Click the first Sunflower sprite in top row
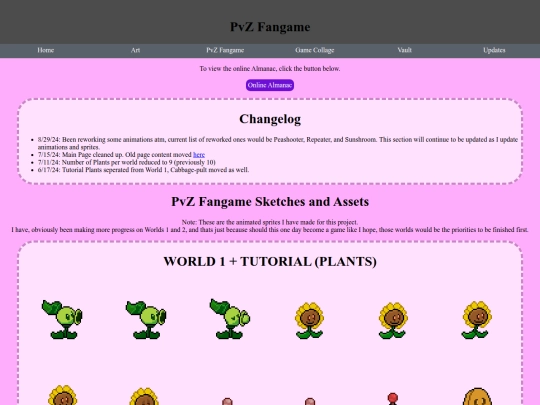540x405 pixels. point(309,321)
